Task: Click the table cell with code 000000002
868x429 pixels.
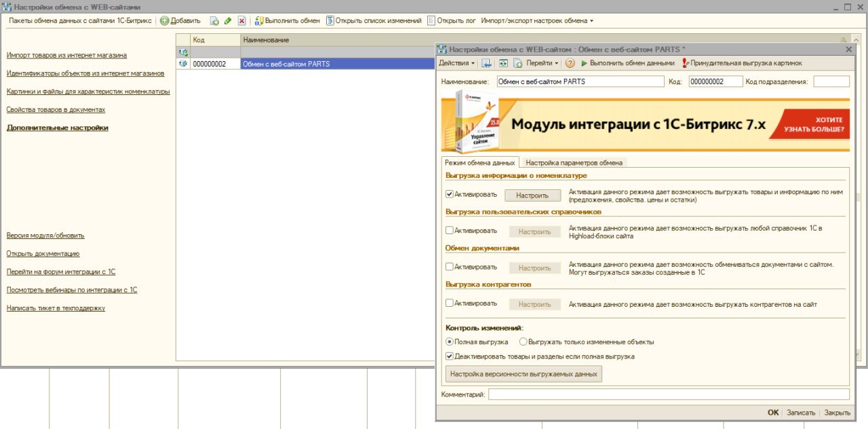Action: pyautogui.click(x=215, y=64)
